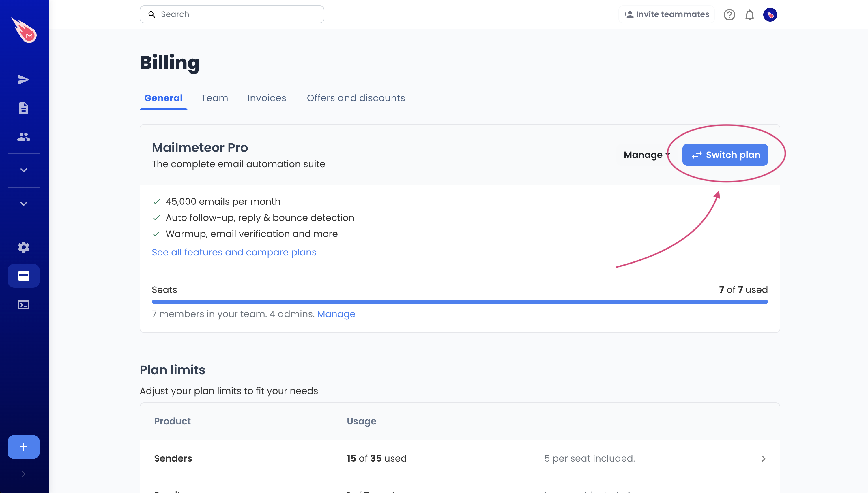Click the plus button to create new

(23, 447)
